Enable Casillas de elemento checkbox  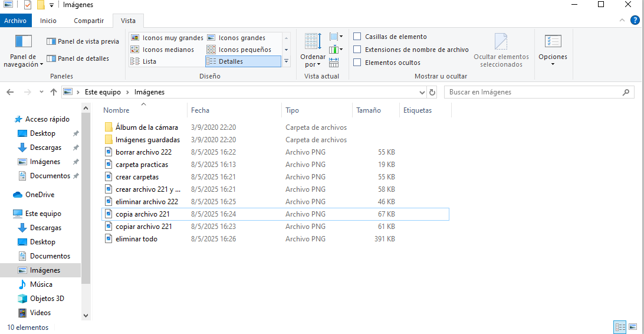[357, 37]
